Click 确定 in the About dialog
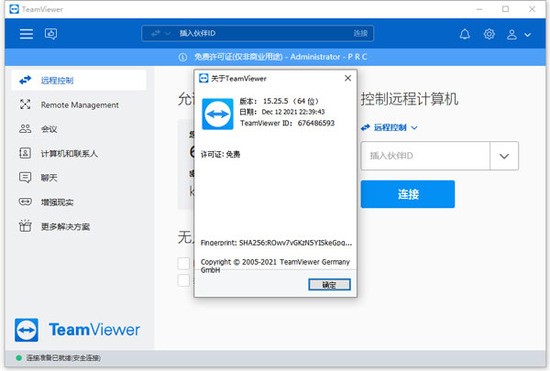This screenshot has width=550, height=371. (x=329, y=285)
